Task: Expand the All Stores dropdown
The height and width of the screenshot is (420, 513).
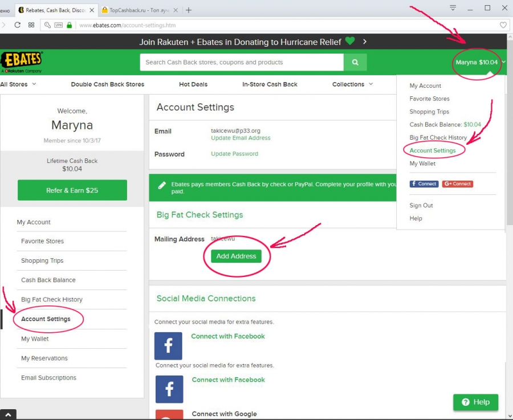Action: (18, 84)
